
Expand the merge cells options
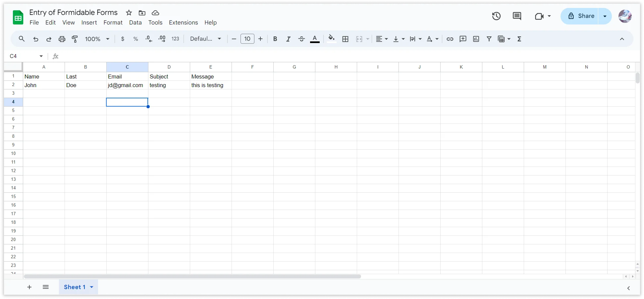(x=367, y=39)
